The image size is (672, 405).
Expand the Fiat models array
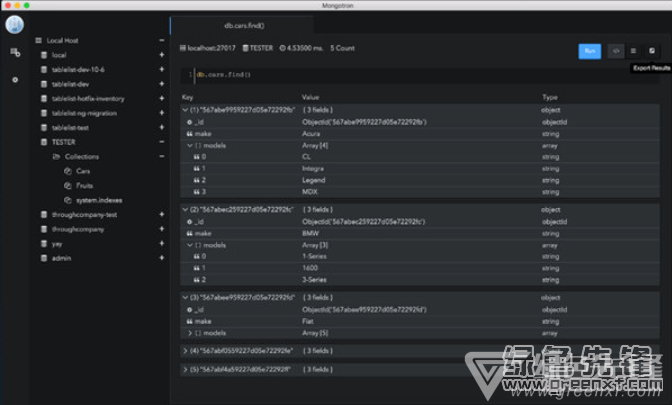(190, 333)
